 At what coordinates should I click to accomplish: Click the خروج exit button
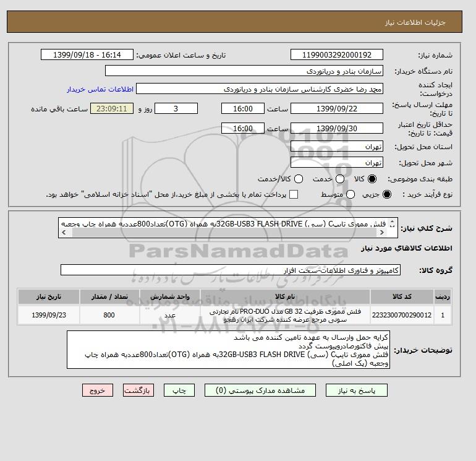98,390
